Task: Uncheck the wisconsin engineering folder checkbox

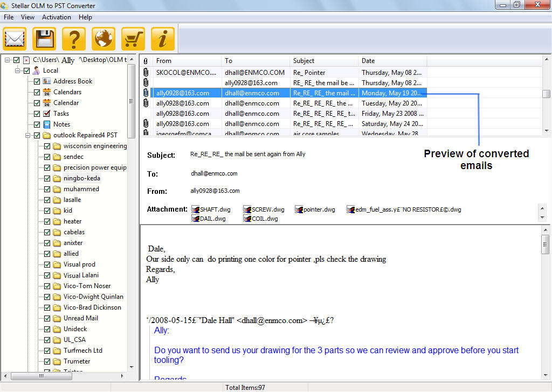Action: (47, 146)
